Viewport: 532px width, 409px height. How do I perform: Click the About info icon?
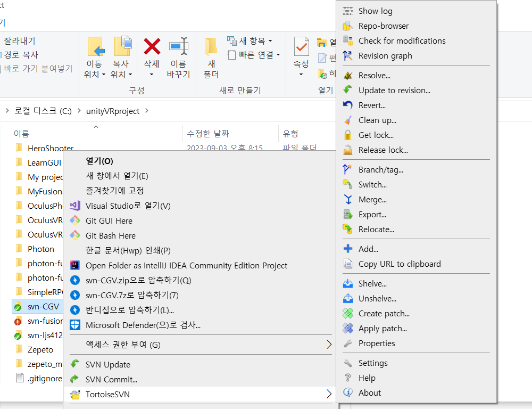[348, 392]
